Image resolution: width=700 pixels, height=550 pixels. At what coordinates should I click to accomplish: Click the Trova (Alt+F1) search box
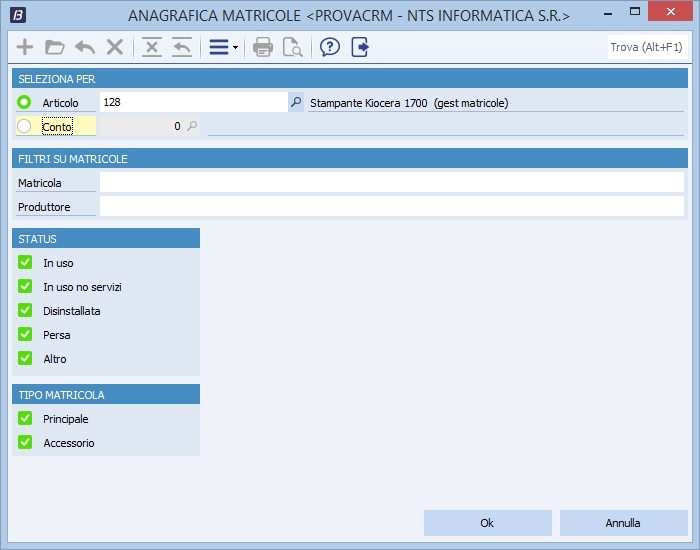tap(646, 47)
